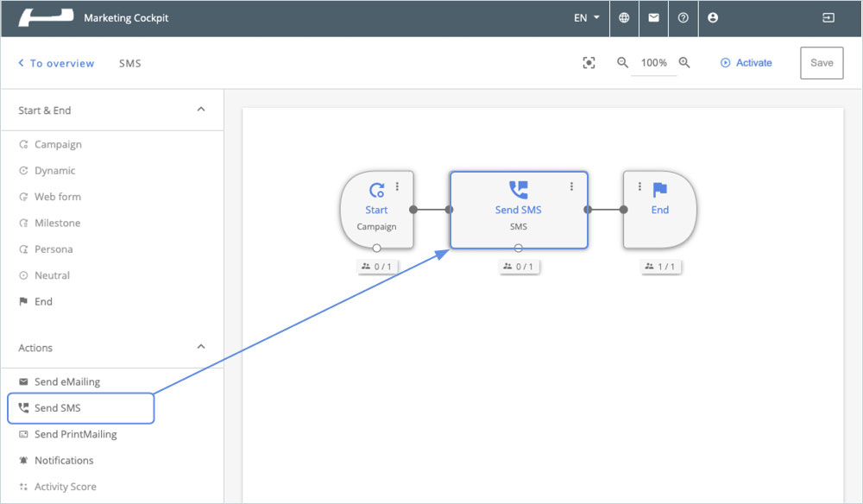Select Milestone in the Start list
The width and height of the screenshot is (863, 504).
[57, 223]
